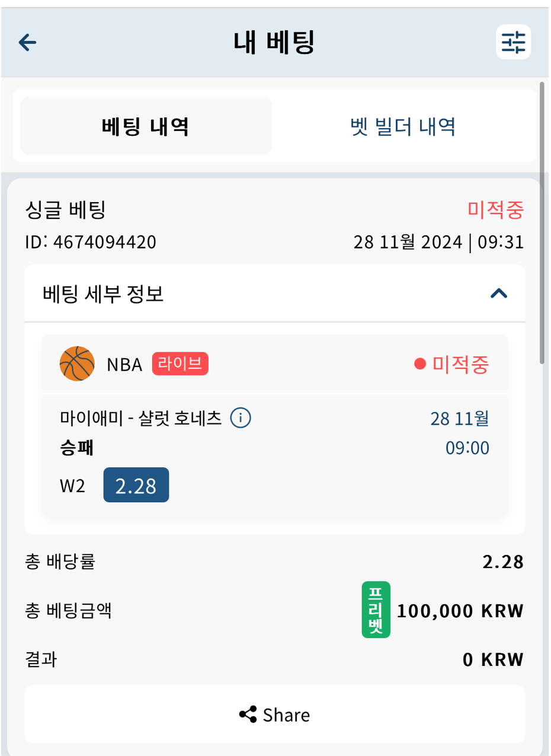Switch to the 벳 빌더 내역 tab
Image resolution: width=551 pixels, height=756 pixels.
point(403,126)
